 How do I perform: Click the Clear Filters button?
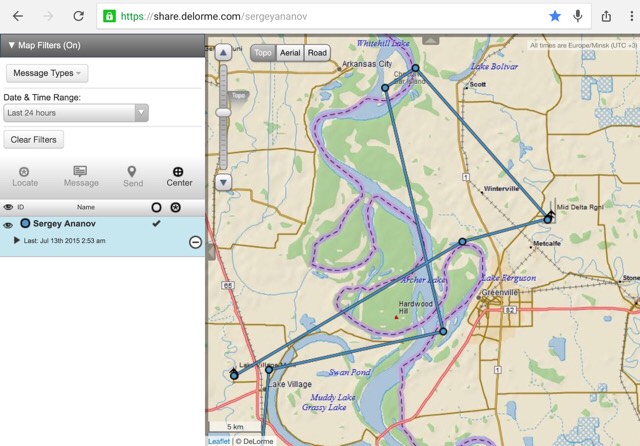click(x=33, y=140)
